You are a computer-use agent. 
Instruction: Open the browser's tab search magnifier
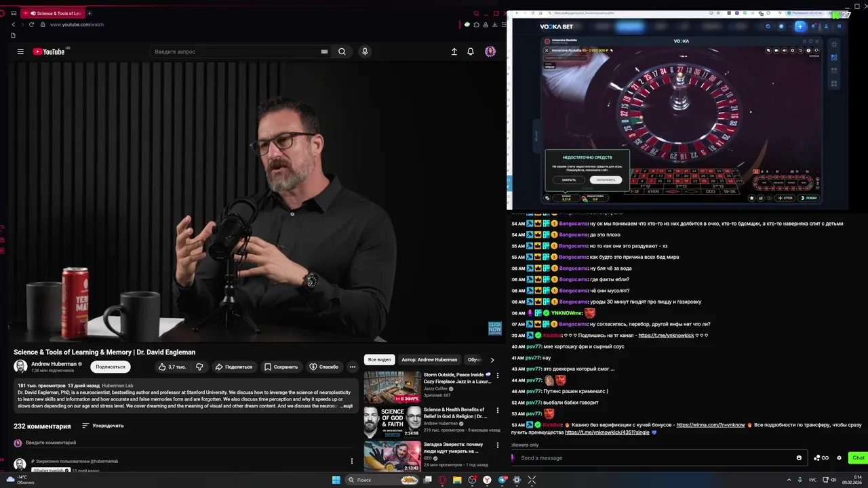coord(476,13)
